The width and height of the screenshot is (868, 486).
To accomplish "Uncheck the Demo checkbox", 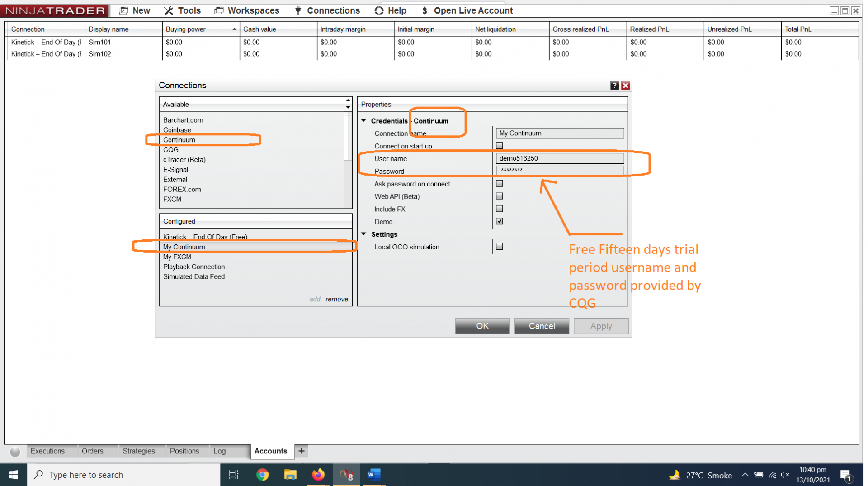I will 500,222.
